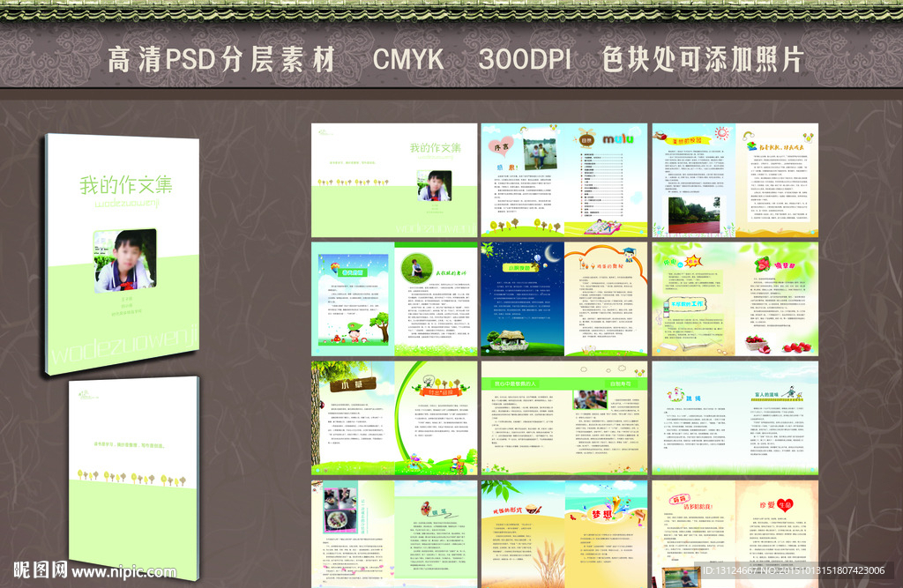Click the 高清PSD分层素材 header text
This screenshot has height=588, width=903.
click(x=221, y=60)
